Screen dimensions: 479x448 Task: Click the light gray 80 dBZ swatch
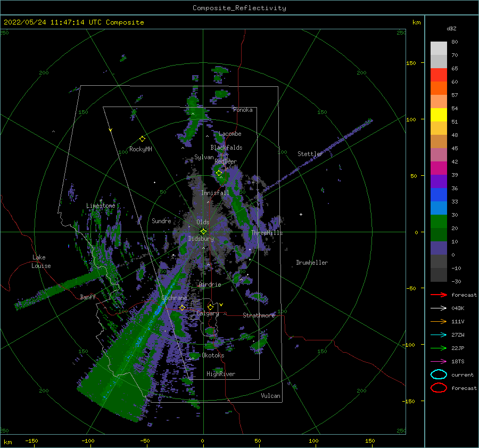tap(439, 48)
